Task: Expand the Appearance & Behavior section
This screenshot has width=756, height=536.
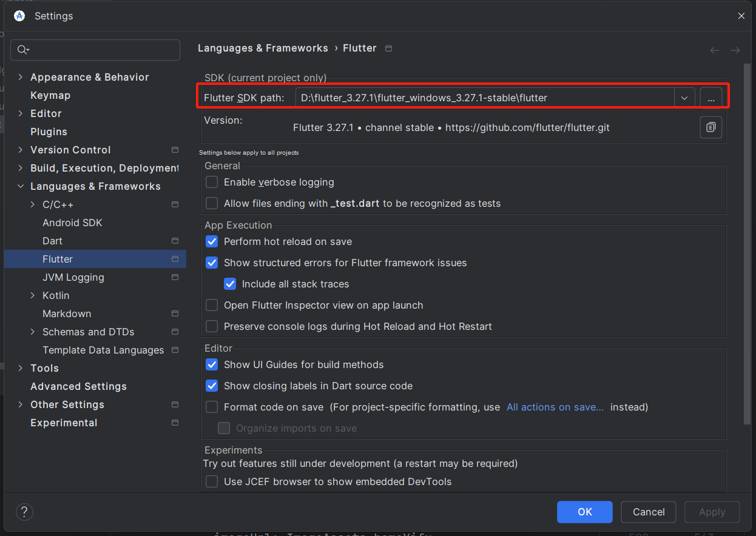Action: (21, 77)
